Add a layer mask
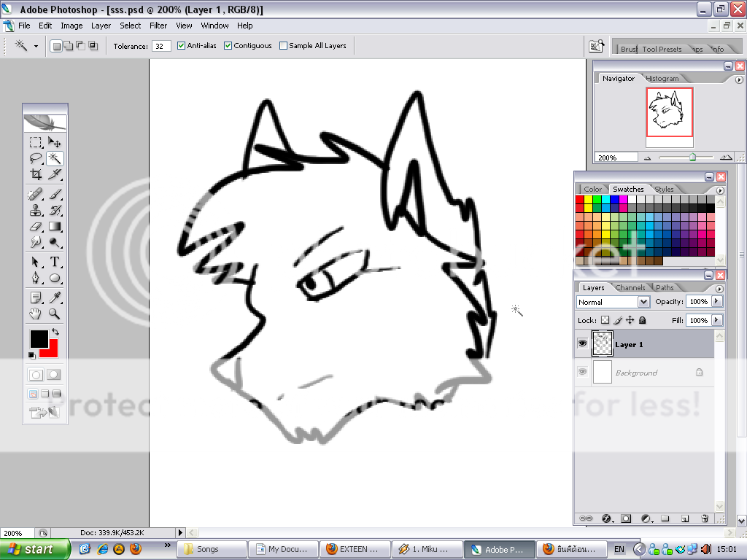 (626, 518)
